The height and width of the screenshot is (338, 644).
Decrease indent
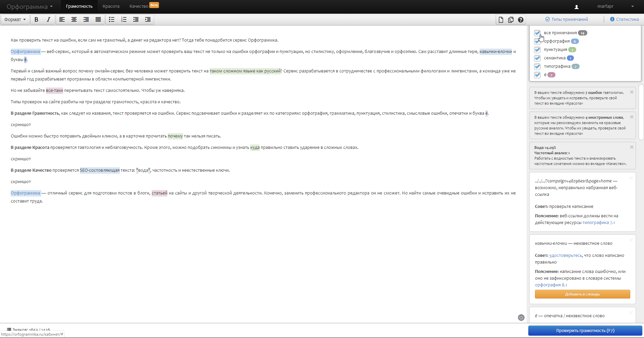(x=136, y=19)
